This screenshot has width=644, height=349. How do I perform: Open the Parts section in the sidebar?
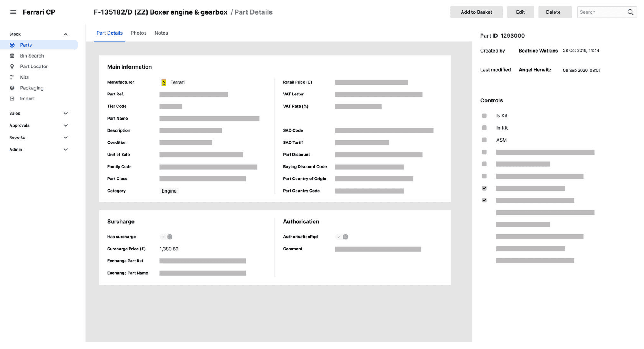point(26,45)
